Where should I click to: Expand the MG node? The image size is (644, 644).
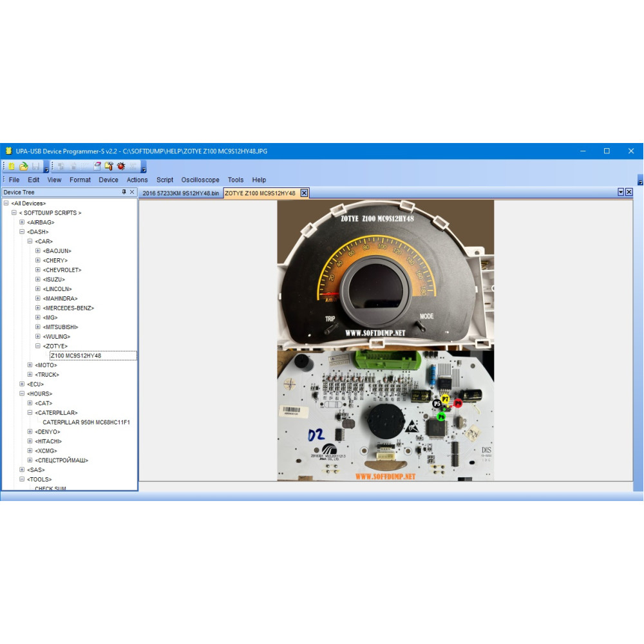coord(38,317)
